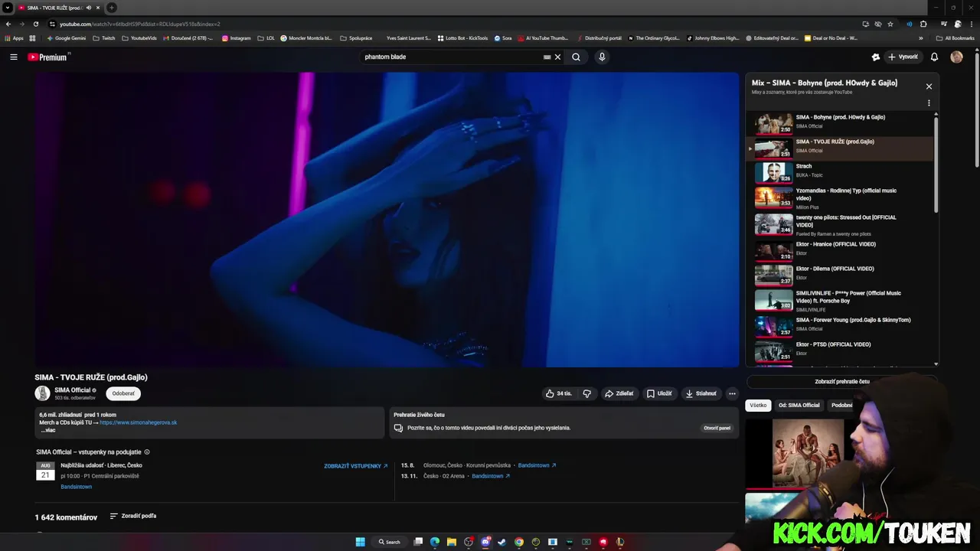This screenshot has height=551, width=980.
Task: Focus the YouTube search field containing phantom blade
Action: [452, 57]
